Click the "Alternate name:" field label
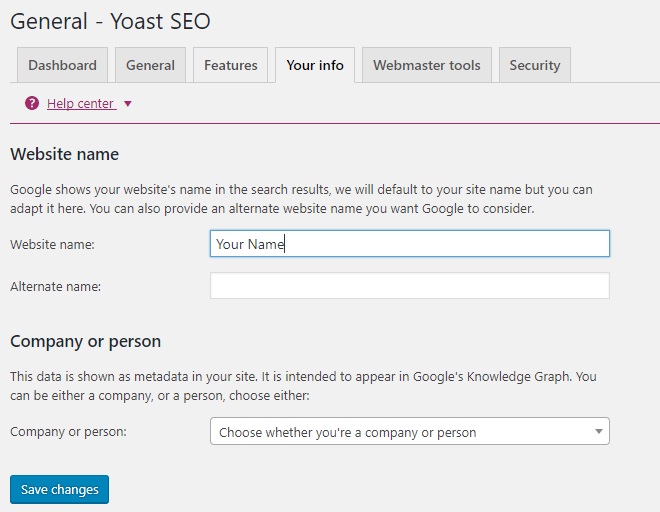The width and height of the screenshot is (660, 512). click(x=55, y=286)
